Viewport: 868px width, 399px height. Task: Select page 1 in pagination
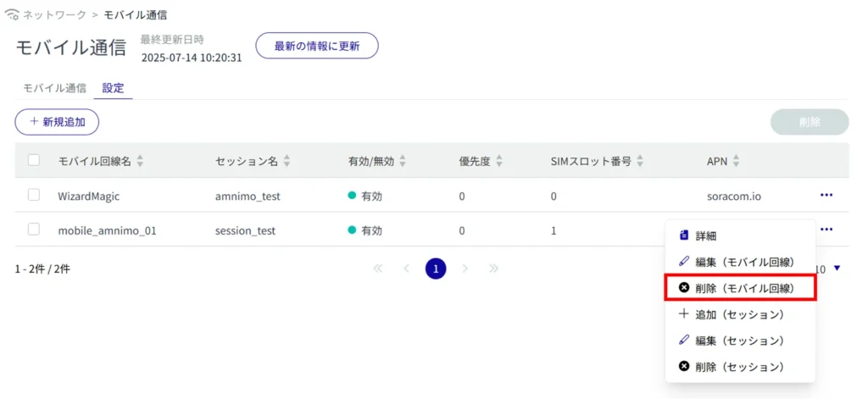pos(436,269)
